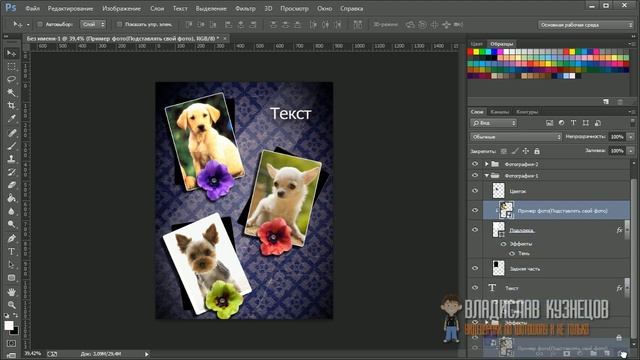Switch to the Контуры tab
Screen dimensions: 640x360
[x=527, y=112]
